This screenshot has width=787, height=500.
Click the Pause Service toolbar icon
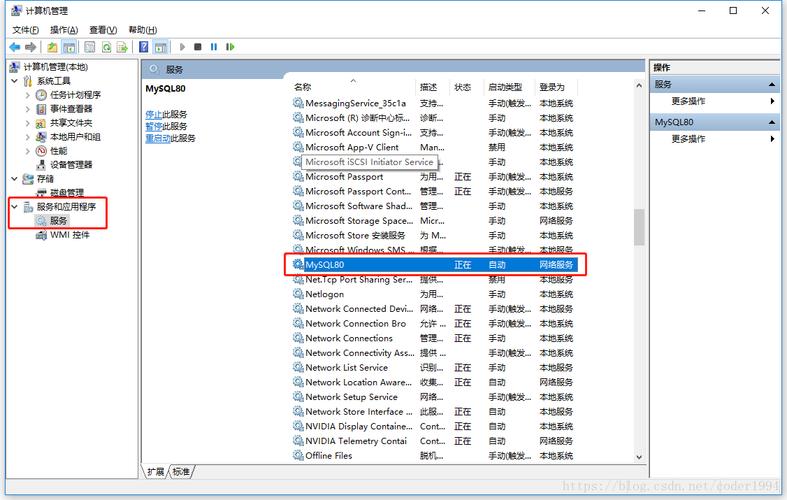click(214, 47)
